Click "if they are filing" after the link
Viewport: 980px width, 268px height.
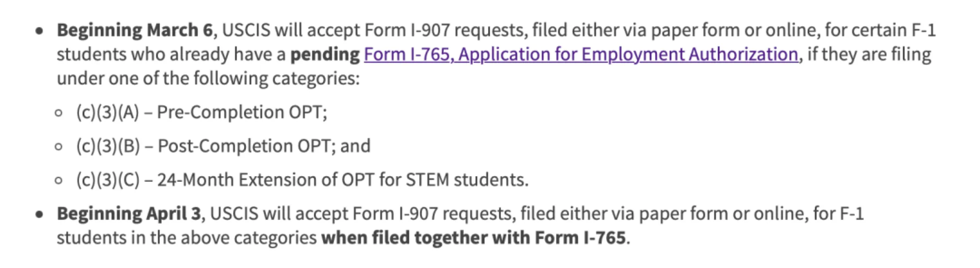click(869, 54)
